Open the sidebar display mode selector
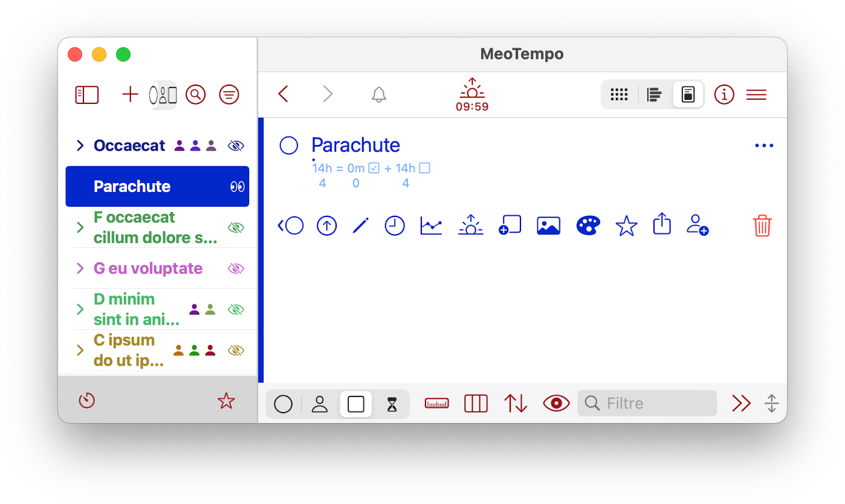The image size is (845, 504). (163, 95)
